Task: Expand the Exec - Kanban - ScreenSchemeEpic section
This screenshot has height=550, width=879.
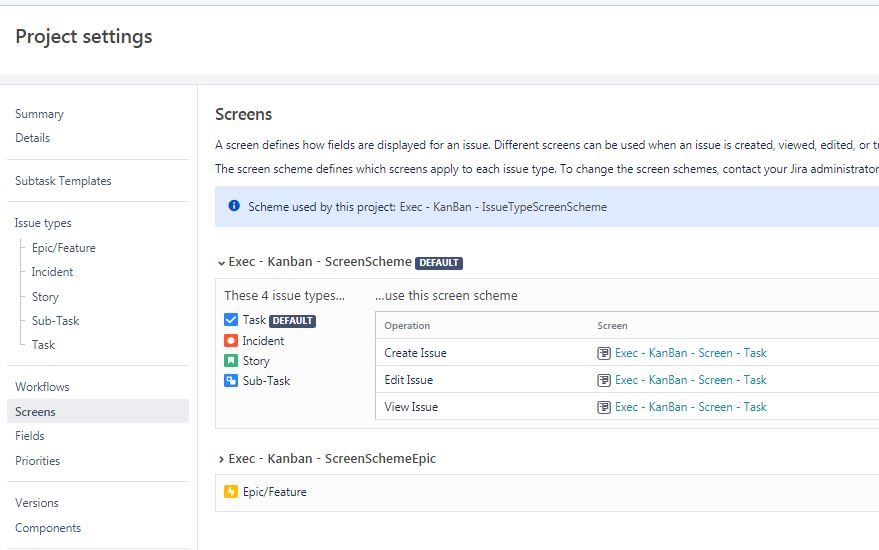Action: [x=221, y=459]
